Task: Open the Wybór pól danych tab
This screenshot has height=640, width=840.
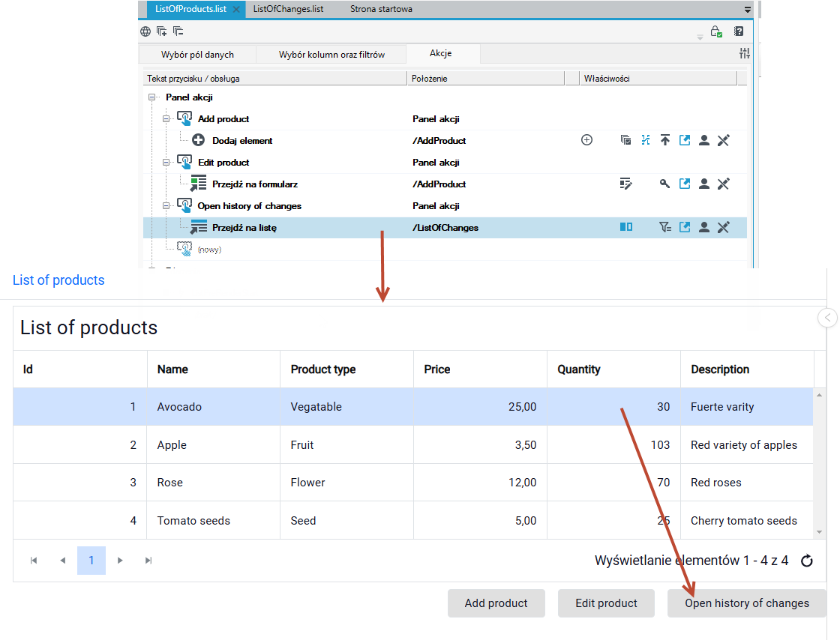Action: point(197,55)
